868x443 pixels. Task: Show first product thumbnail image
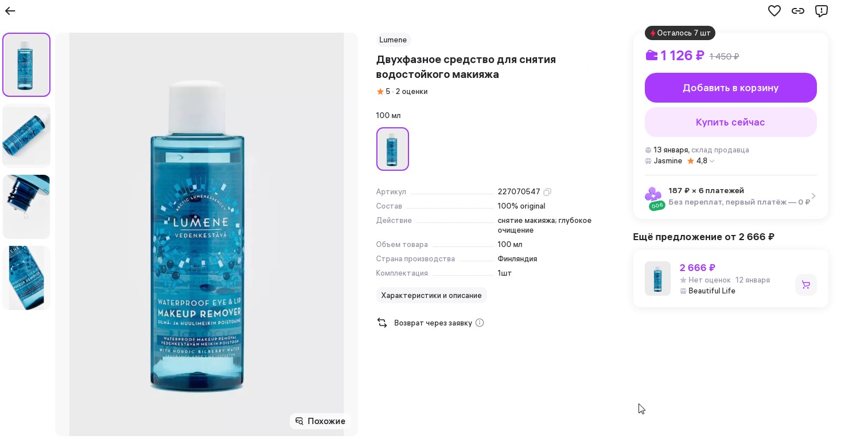click(26, 65)
